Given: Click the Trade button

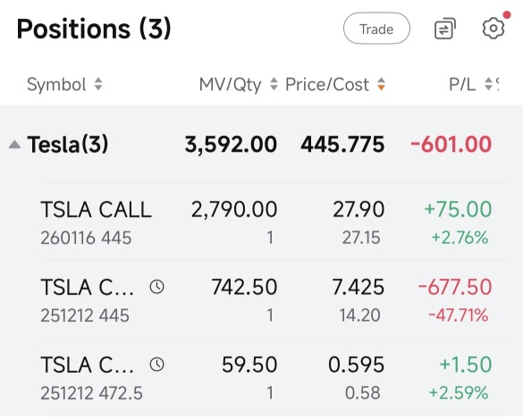Looking at the screenshot, I should (376, 29).
